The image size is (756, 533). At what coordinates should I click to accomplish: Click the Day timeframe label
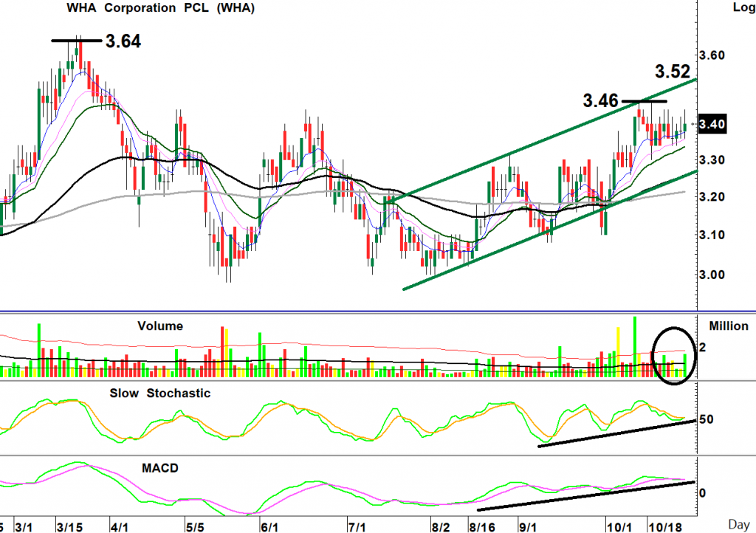pos(739,525)
